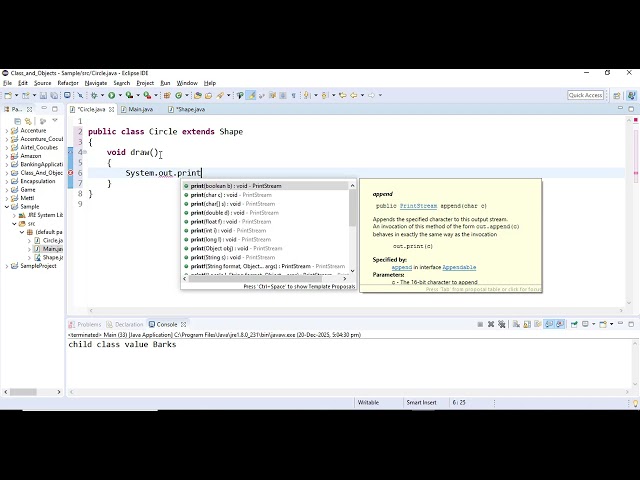
Task: Open the Source menu
Action: 42,83
